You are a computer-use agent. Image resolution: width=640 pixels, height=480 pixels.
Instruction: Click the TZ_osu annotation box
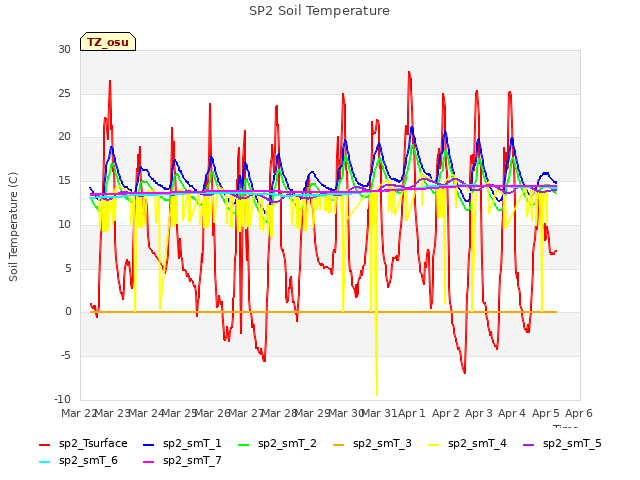[x=108, y=42]
